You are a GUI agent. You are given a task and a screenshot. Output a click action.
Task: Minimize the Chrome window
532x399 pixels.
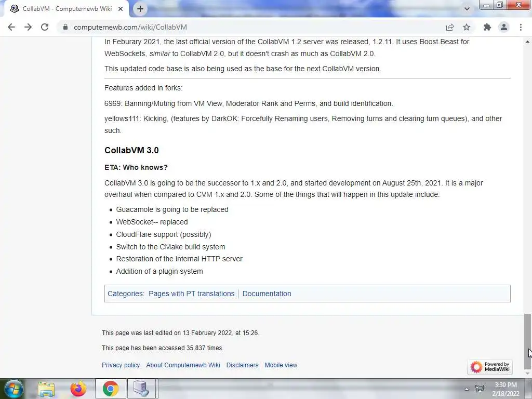pyautogui.click(x=486, y=5)
